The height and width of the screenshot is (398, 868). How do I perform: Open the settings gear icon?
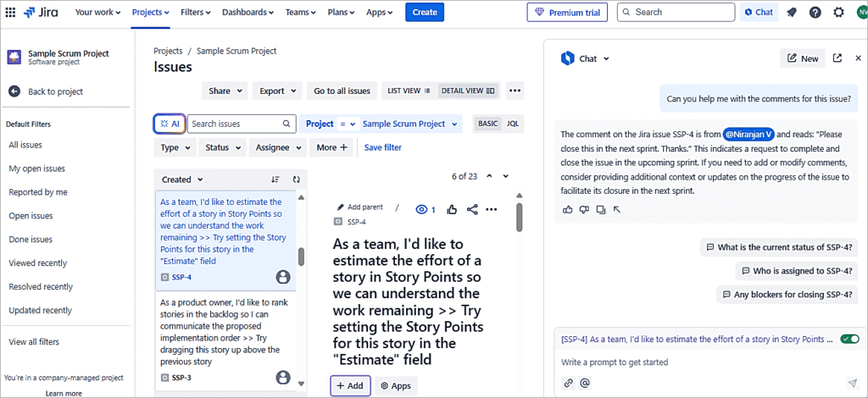838,12
